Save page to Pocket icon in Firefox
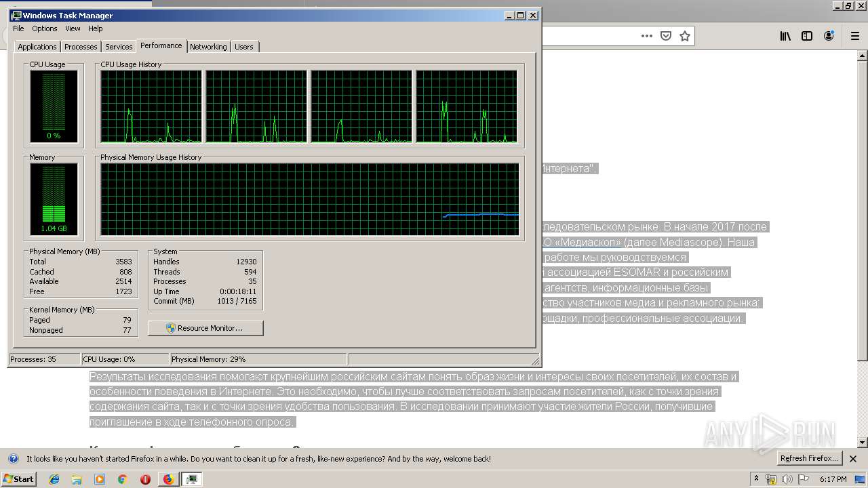The width and height of the screenshot is (868, 488). 666,36
